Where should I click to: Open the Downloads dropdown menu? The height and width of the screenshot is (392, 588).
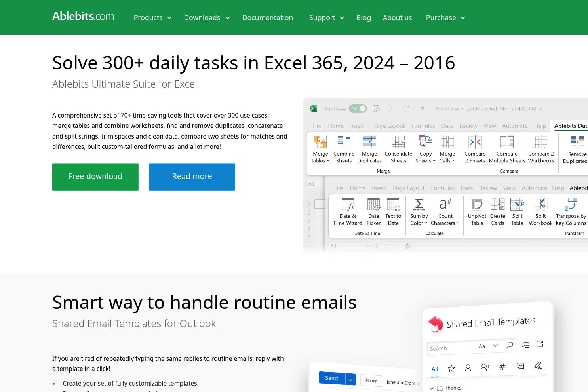[x=207, y=18]
